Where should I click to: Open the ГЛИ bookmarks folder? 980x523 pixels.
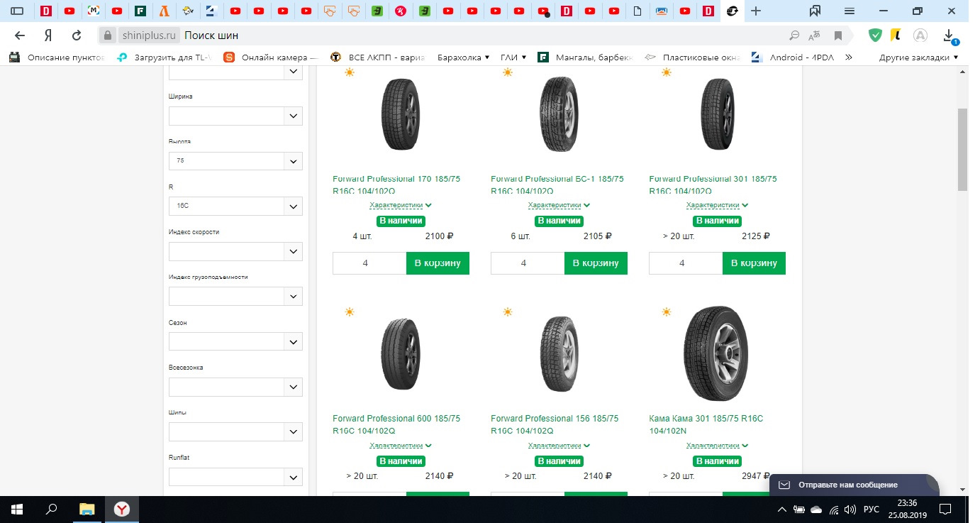(x=513, y=57)
